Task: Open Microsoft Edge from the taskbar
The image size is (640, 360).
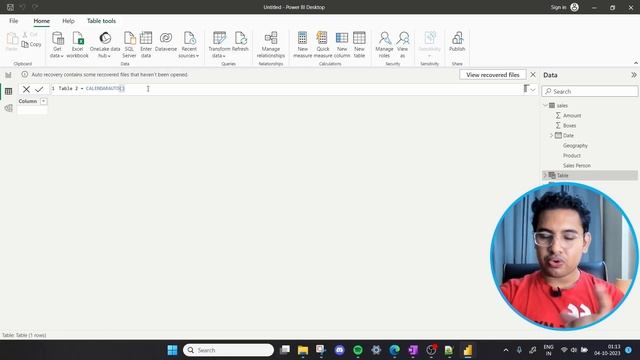Action: (x=394, y=350)
